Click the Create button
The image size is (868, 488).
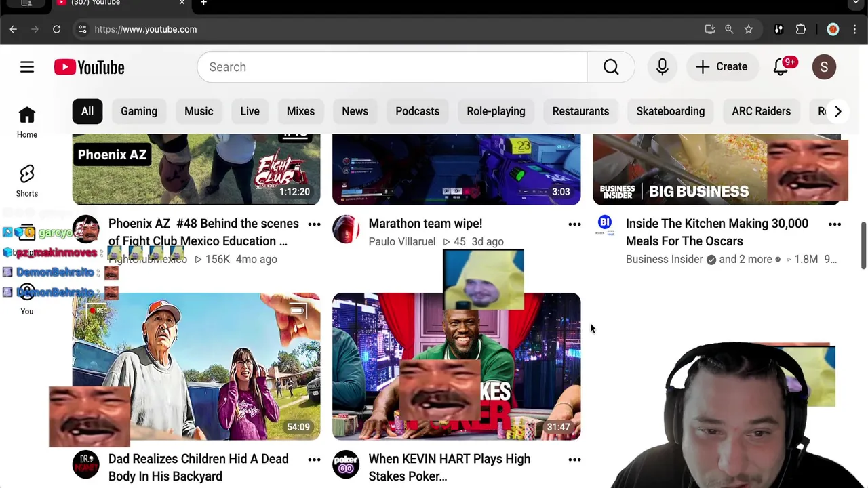(x=722, y=67)
